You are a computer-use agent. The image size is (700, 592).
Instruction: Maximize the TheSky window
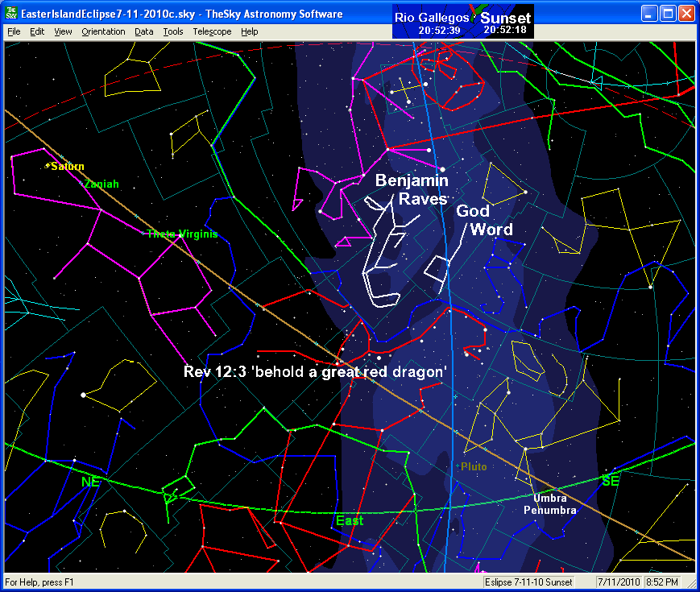pyautogui.click(x=667, y=14)
